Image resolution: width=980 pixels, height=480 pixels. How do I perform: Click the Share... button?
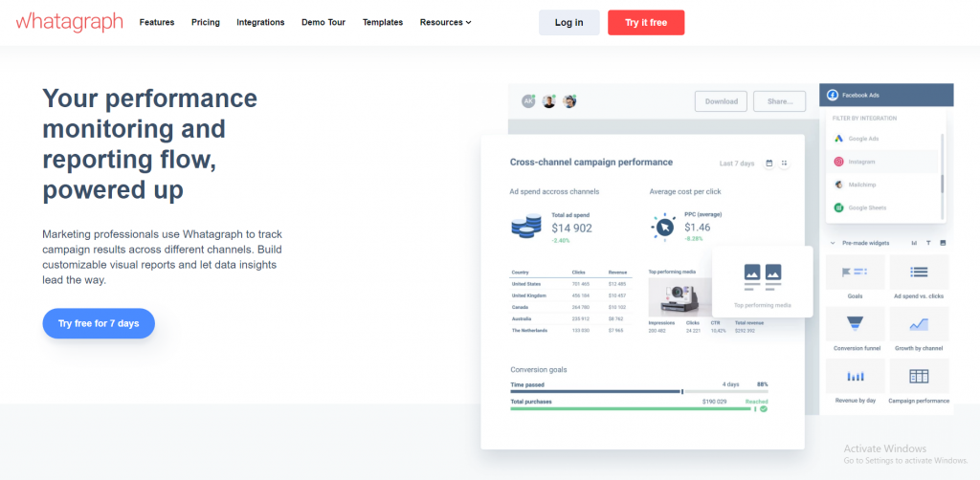(x=779, y=101)
